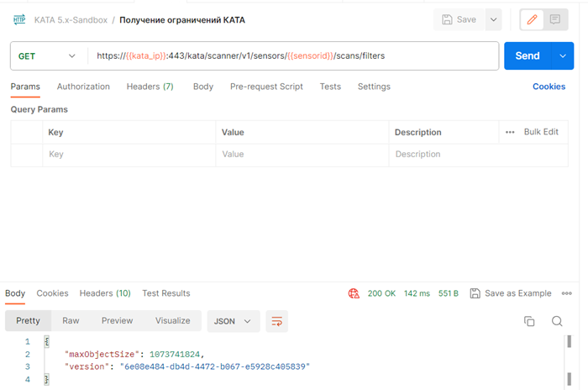This screenshot has height=390, width=588.
Task: Click the wrap lines icon in response
Action: coord(276,321)
